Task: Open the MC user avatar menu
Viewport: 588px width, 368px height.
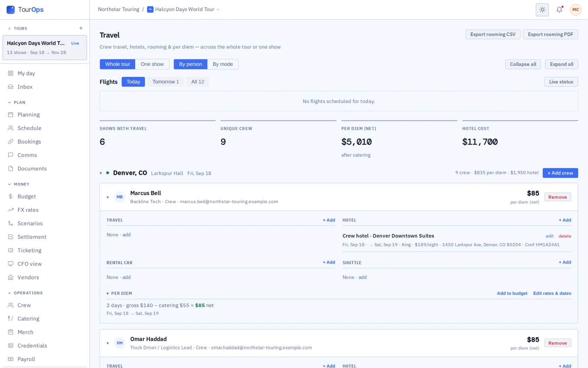Action: pyautogui.click(x=576, y=10)
